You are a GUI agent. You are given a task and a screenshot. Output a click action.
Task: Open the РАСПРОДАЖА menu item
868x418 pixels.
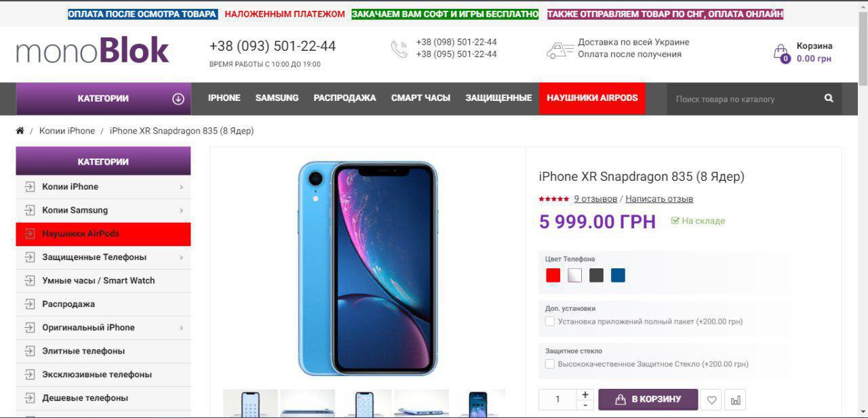344,98
